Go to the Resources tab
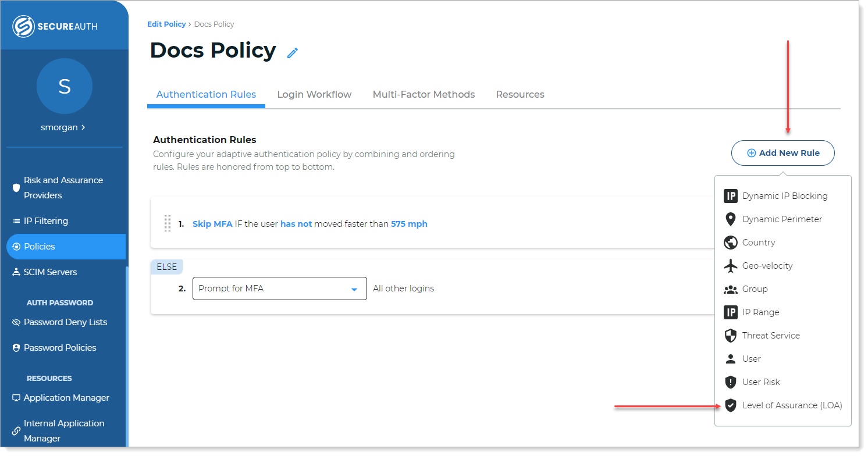This screenshot has width=868, height=456. [520, 94]
